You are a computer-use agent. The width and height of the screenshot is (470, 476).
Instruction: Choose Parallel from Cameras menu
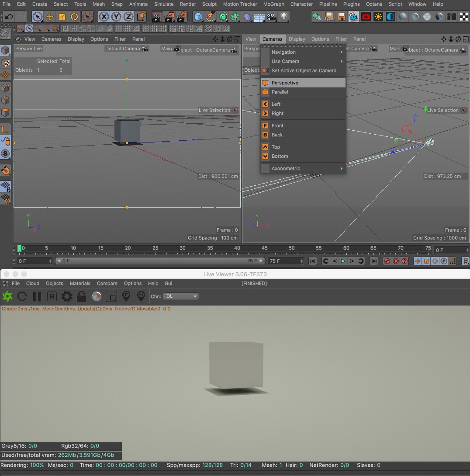(x=303, y=92)
